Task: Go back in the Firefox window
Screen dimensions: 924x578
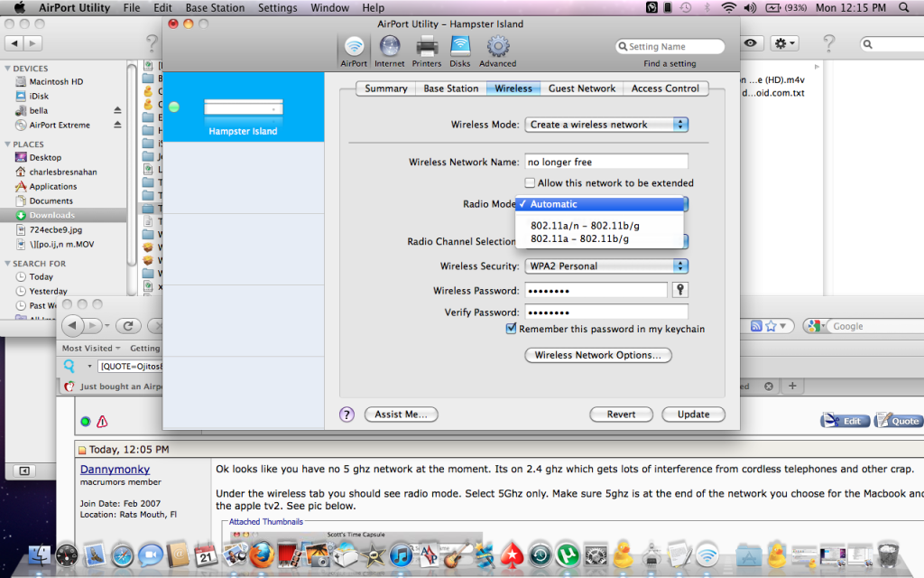Action: pos(72,325)
